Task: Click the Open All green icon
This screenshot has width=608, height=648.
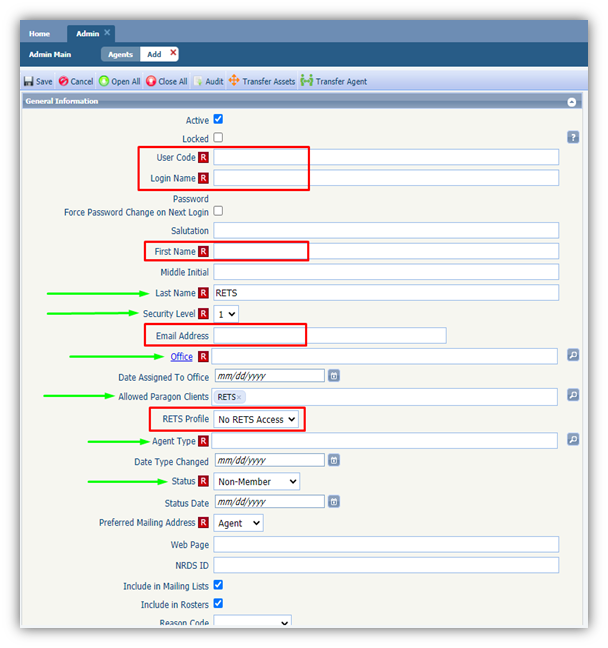Action: click(x=104, y=81)
